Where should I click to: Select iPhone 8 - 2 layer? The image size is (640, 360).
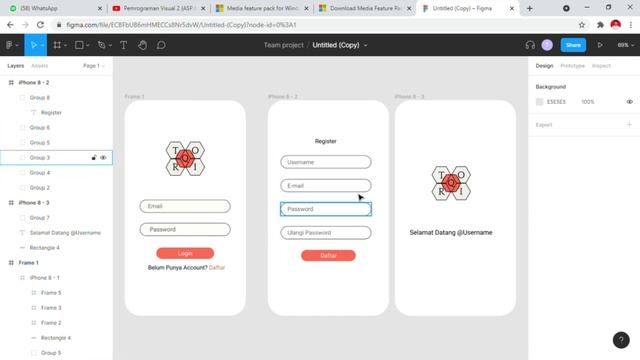coord(56,82)
